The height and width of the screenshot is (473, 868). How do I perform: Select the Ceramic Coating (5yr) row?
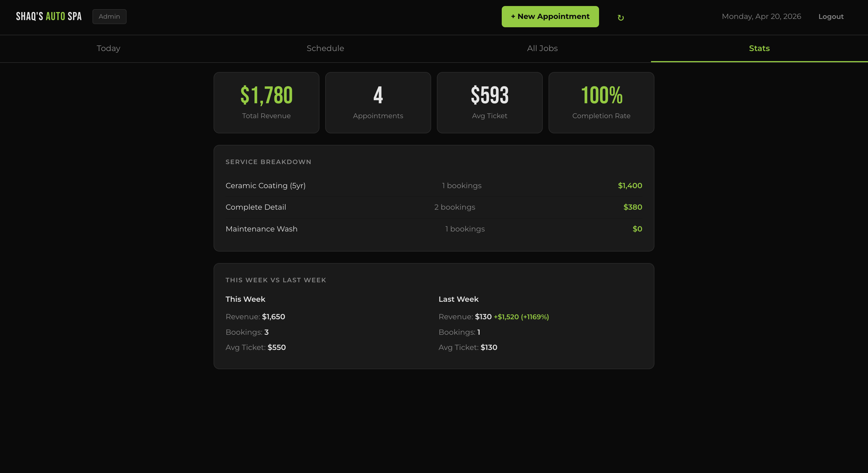pos(434,186)
